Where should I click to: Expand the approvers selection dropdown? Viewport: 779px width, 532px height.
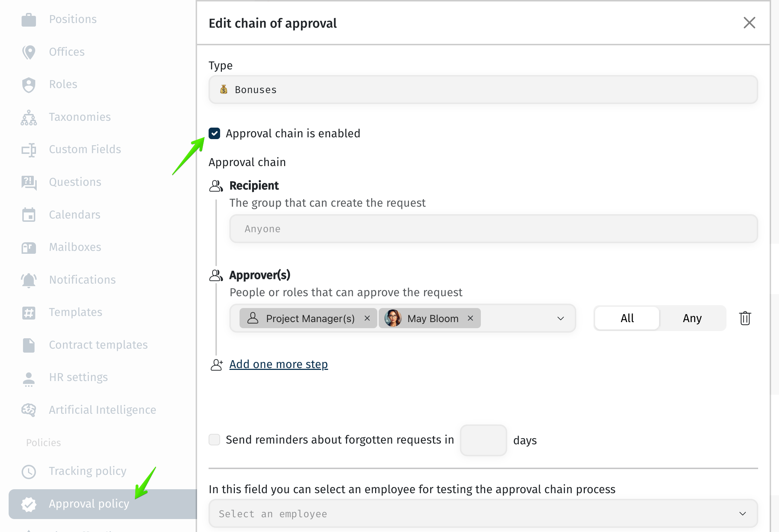pos(561,318)
